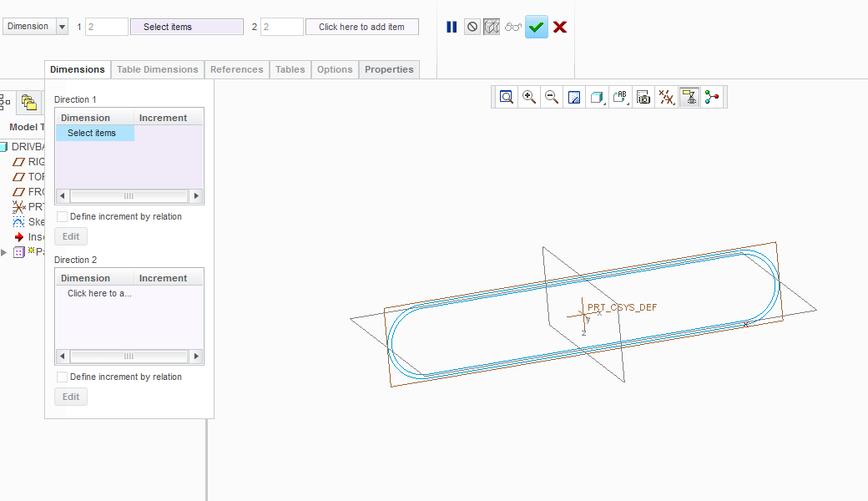Switch to the Properties tab
The image size is (868, 501).
[389, 69]
